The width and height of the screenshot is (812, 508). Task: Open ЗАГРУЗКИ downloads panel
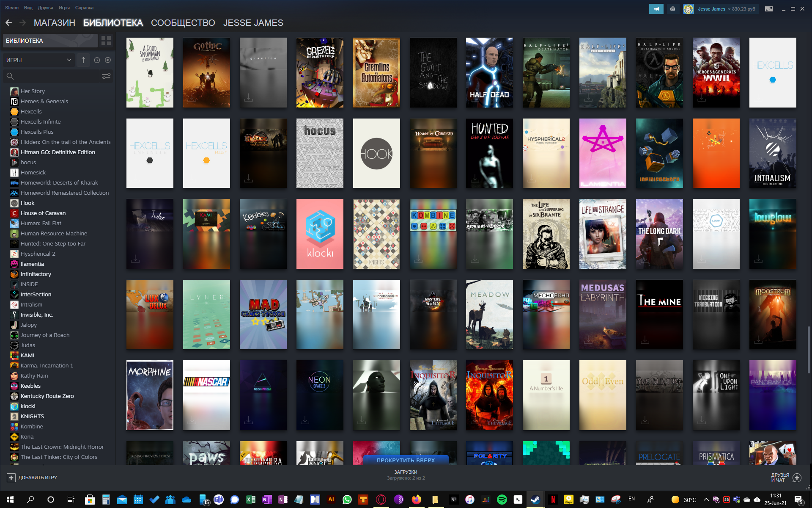tap(406, 475)
